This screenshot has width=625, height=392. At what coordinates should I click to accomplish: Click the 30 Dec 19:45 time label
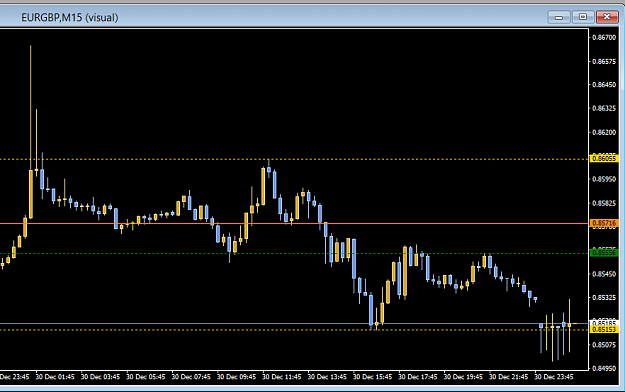463,376
